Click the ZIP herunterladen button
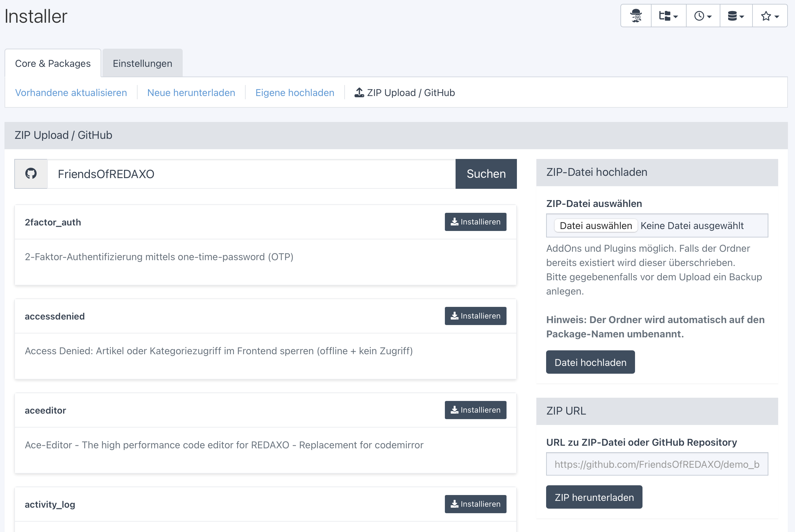Screen dimensions: 795x532 [x=594, y=497]
